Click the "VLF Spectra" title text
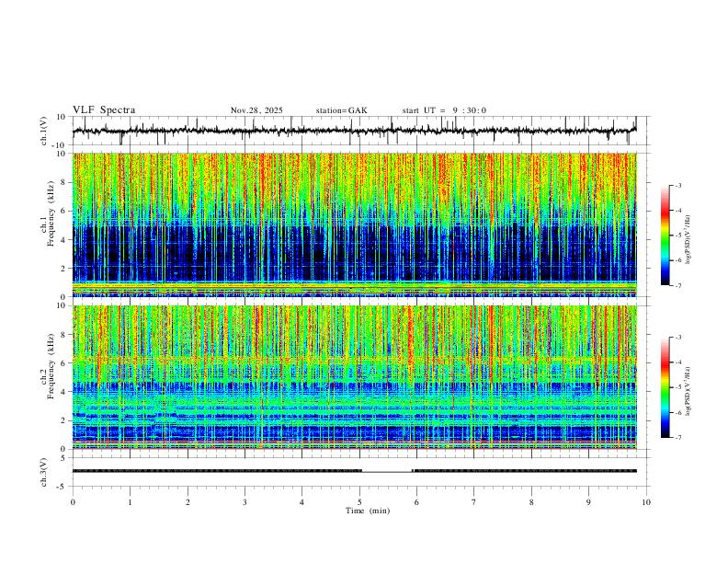The width and height of the screenshot is (728, 563). coord(104,110)
